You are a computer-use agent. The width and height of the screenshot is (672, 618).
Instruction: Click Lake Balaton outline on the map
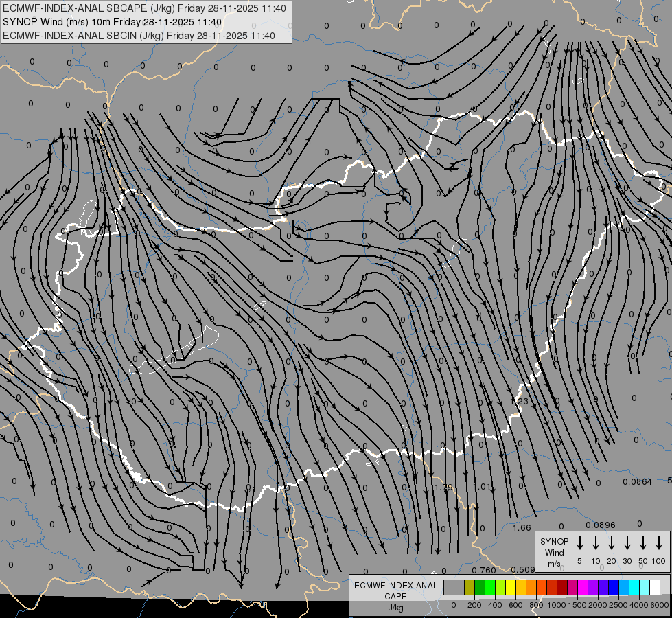[174, 351]
